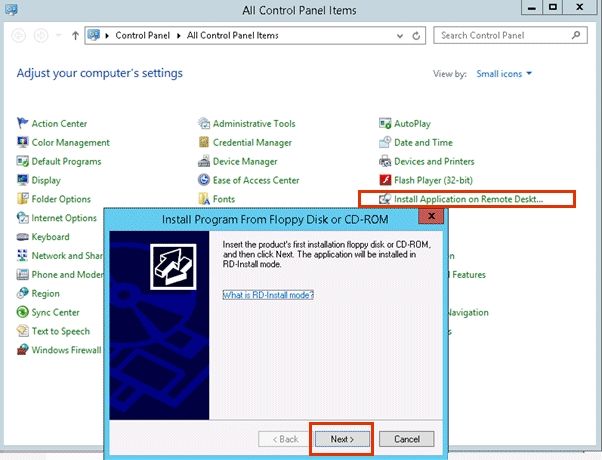Open Install Application on Remote Desktop link
This screenshot has width=602, height=460.
[x=468, y=199]
